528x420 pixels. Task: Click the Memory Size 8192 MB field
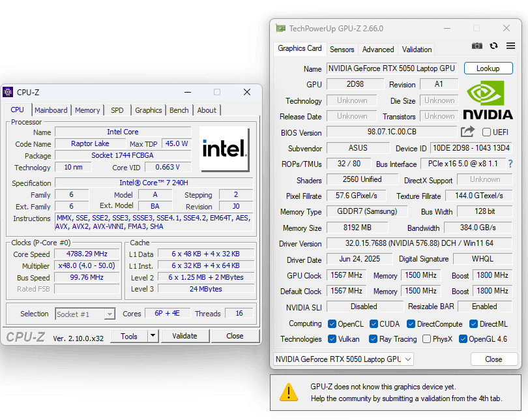[357, 228]
